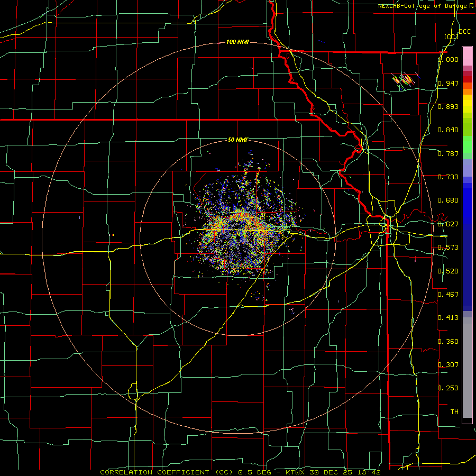Click the 0.360 legend value

tap(448, 342)
